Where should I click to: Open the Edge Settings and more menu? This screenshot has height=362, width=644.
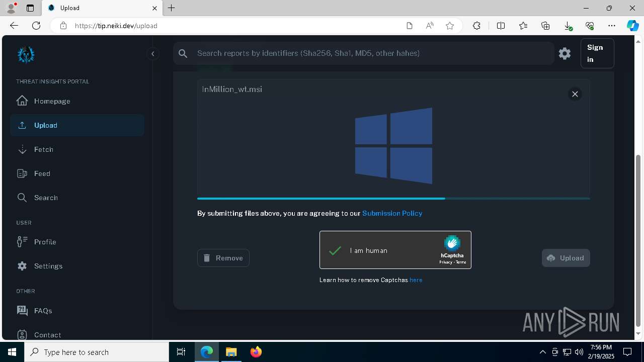pyautogui.click(x=612, y=26)
